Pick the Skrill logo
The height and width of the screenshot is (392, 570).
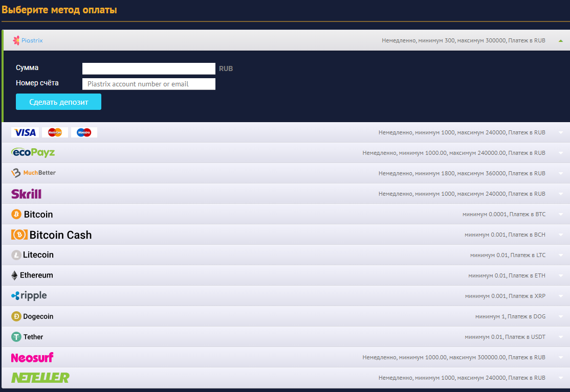pos(26,194)
